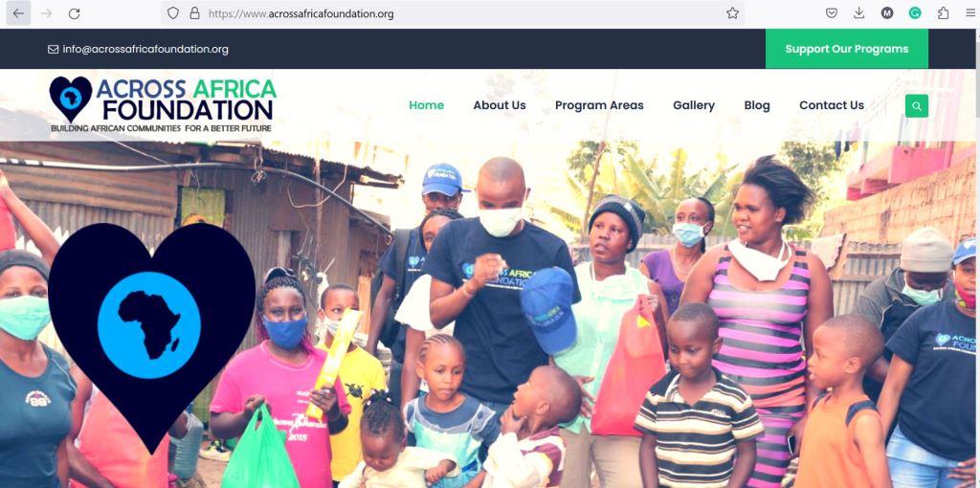Open the green search icon on the website
Screen dimensions: 980x488
pos(916,106)
